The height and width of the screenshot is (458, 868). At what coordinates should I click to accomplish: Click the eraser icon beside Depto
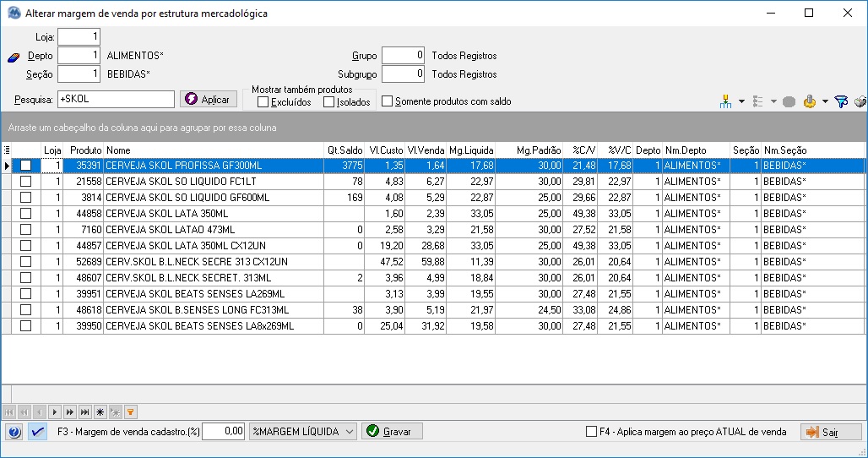coord(14,57)
